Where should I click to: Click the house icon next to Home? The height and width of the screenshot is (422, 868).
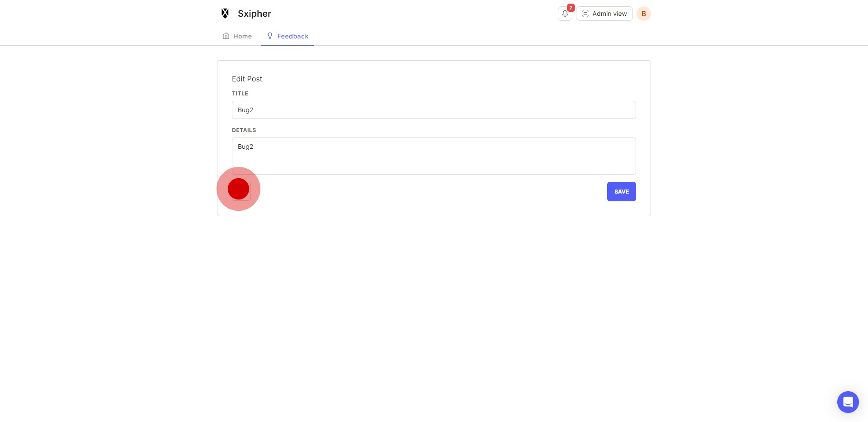pos(226,36)
